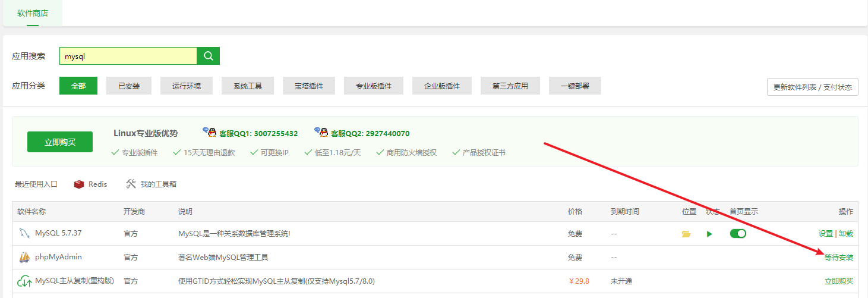Click the phpMyAdmin software name

click(58, 257)
